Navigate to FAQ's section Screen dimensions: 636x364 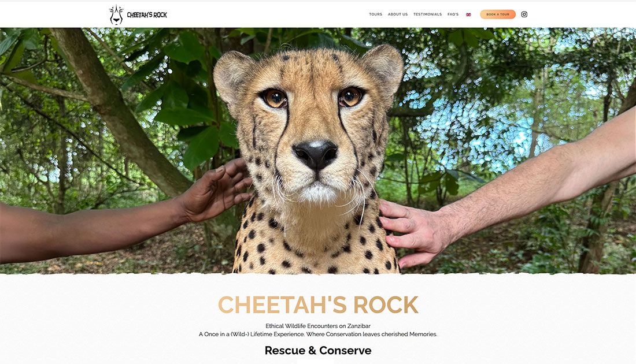pyautogui.click(x=453, y=14)
